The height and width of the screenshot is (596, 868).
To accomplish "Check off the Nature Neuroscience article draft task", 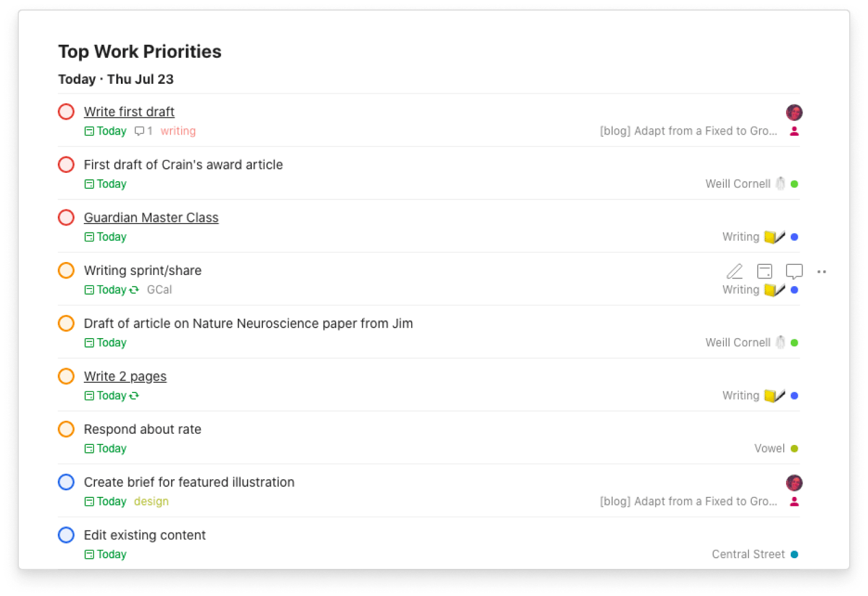I will coord(66,323).
